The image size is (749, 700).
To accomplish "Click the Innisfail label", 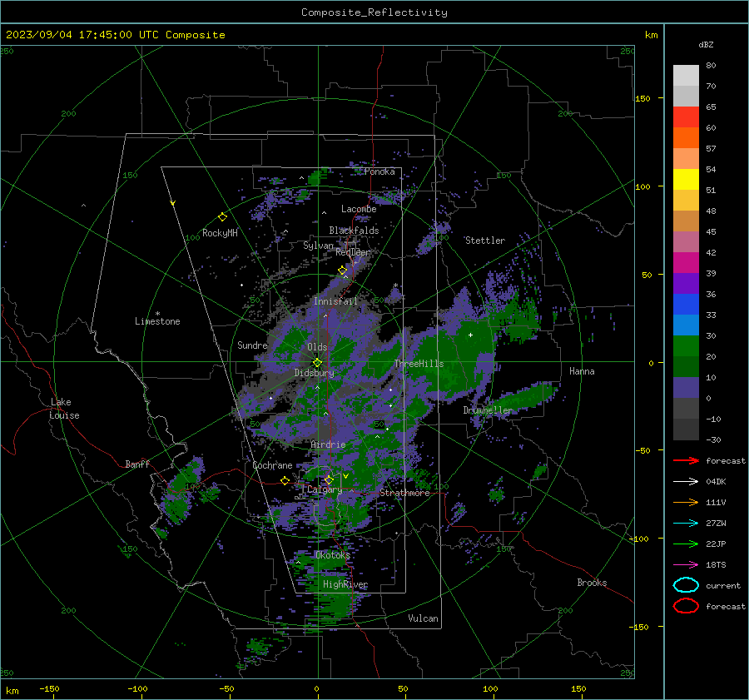I will [335, 301].
